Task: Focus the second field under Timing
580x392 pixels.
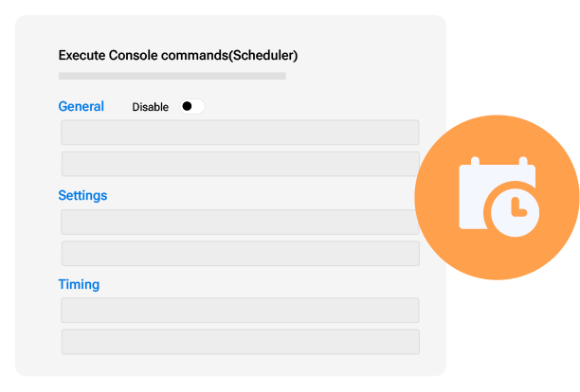Action: (240, 342)
